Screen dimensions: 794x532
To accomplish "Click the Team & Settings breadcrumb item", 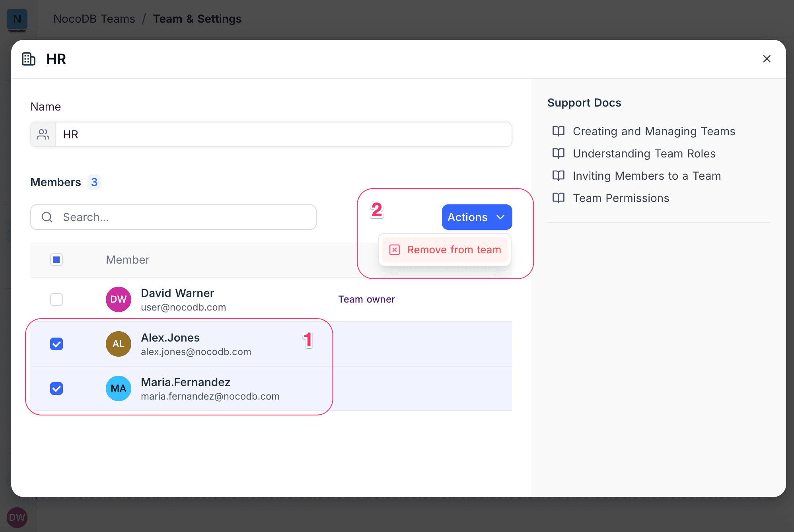I will [x=197, y=18].
